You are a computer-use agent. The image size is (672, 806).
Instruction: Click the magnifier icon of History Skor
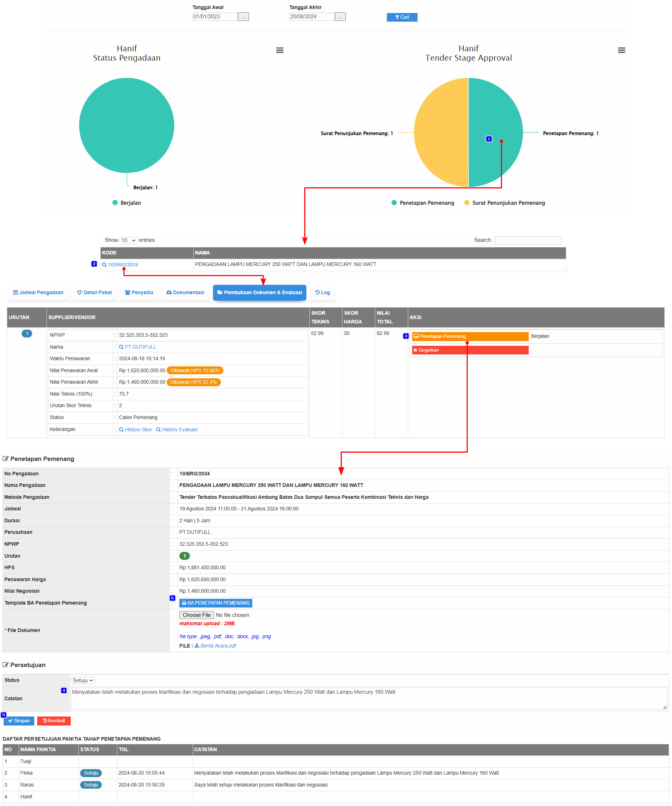(121, 430)
